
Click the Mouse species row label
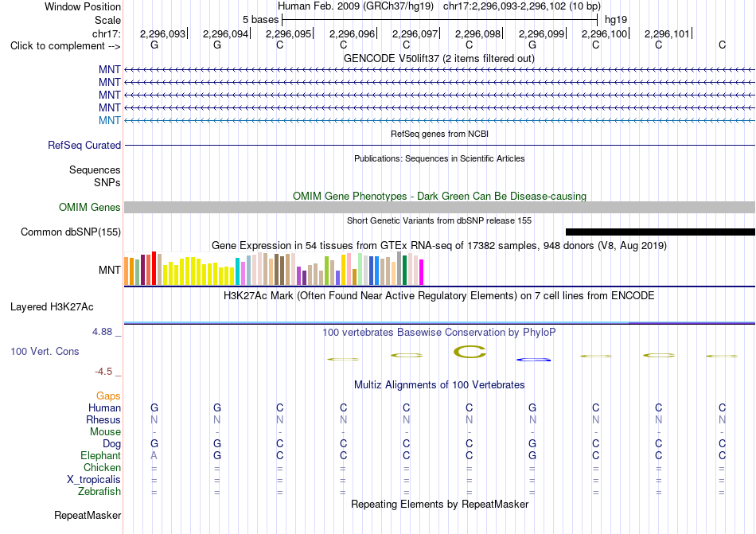point(105,432)
